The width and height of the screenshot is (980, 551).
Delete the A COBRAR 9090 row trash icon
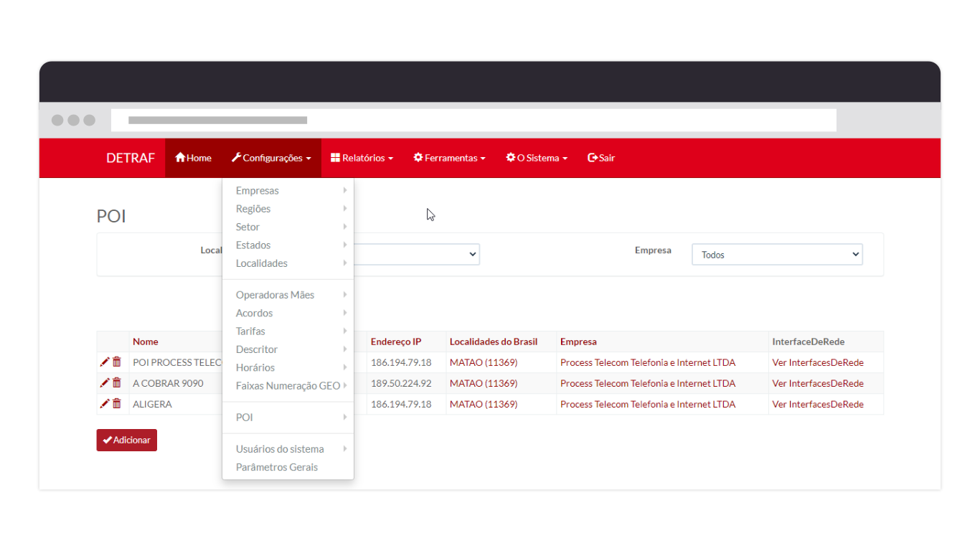tap(117, 383)
